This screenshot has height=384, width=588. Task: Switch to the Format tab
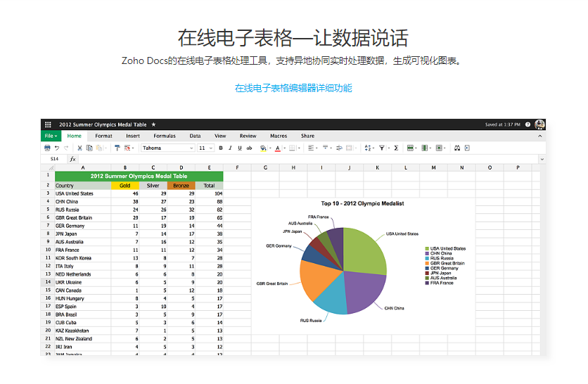point(103,136)
